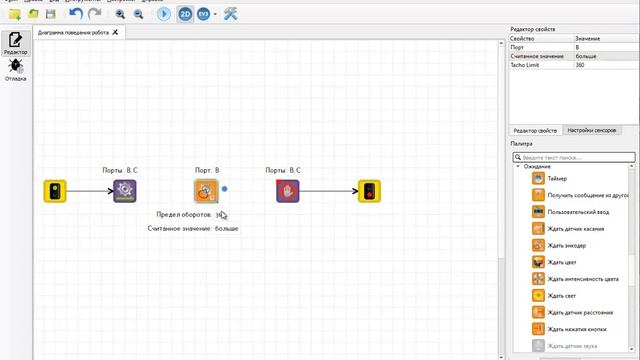The height and width of the screenshot is (360, 640).
Task: Click the blue link handle beside encoder block
Action: [x=224, y=189]
